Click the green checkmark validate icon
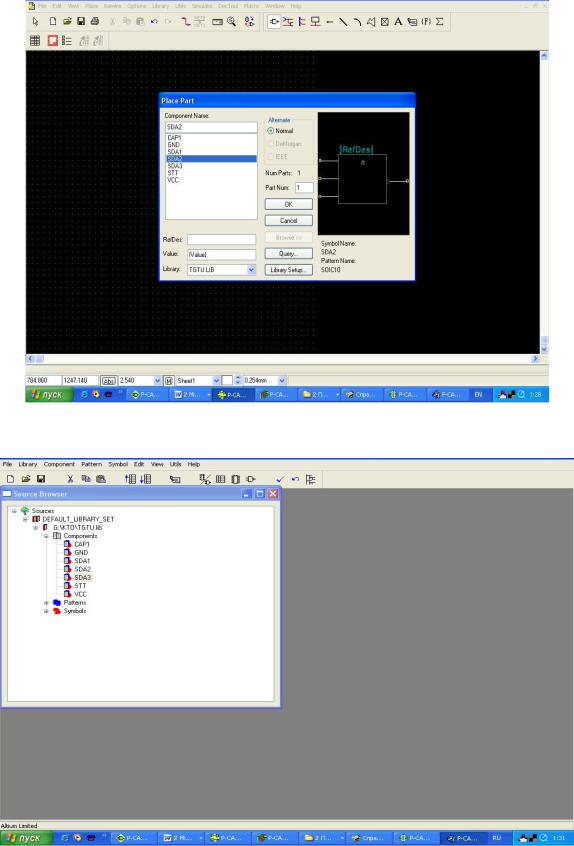The height and width of the screenshot is (846, 574). 279,479
